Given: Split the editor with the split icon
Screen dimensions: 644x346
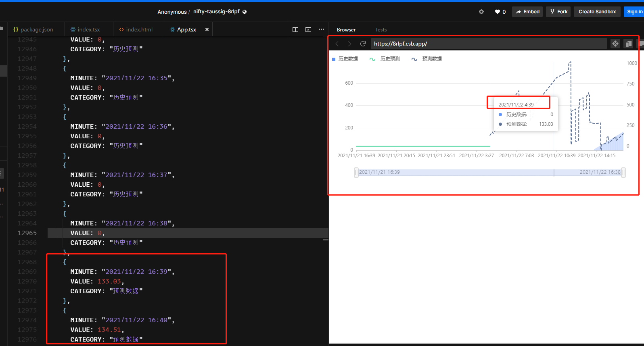Looking at the screenshot, I should coord(295,29).
